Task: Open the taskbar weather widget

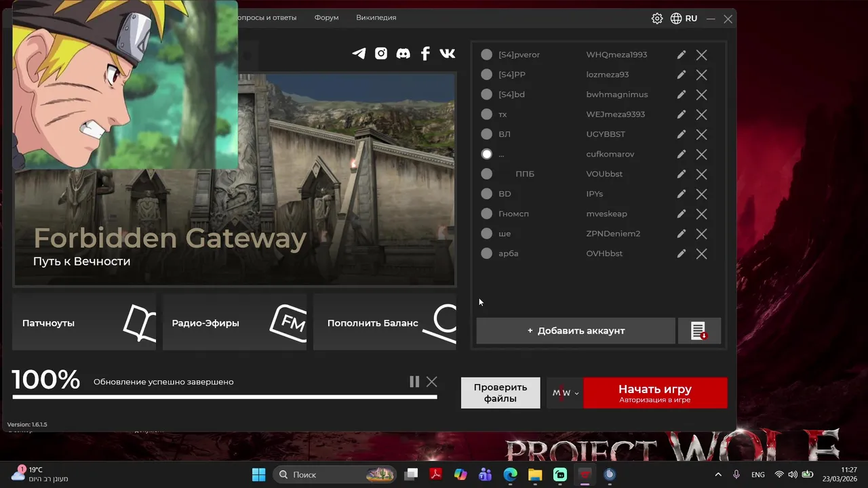Action: pos(40,474)
